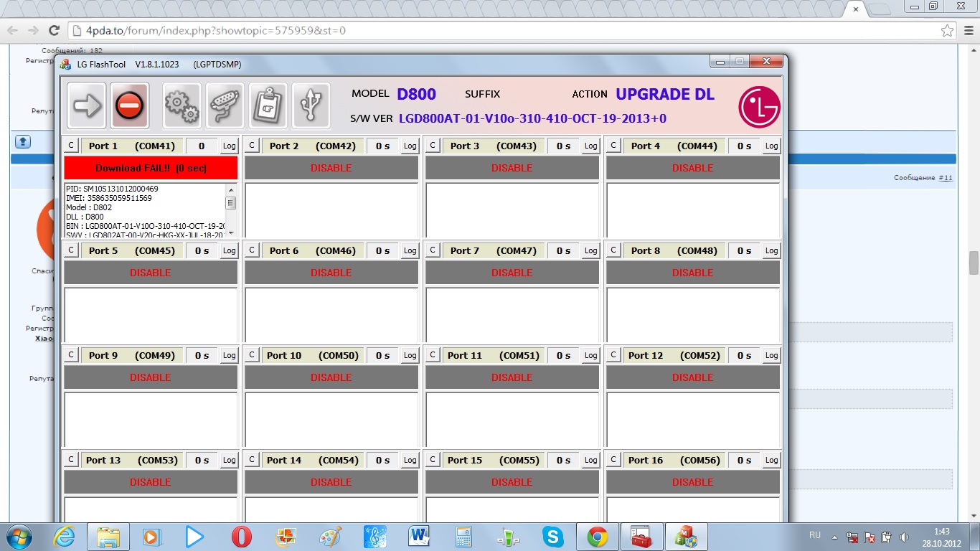The image size is (980, 551).
Task: Click the DISABLE bar under Port 3
Action: [512, 168]
